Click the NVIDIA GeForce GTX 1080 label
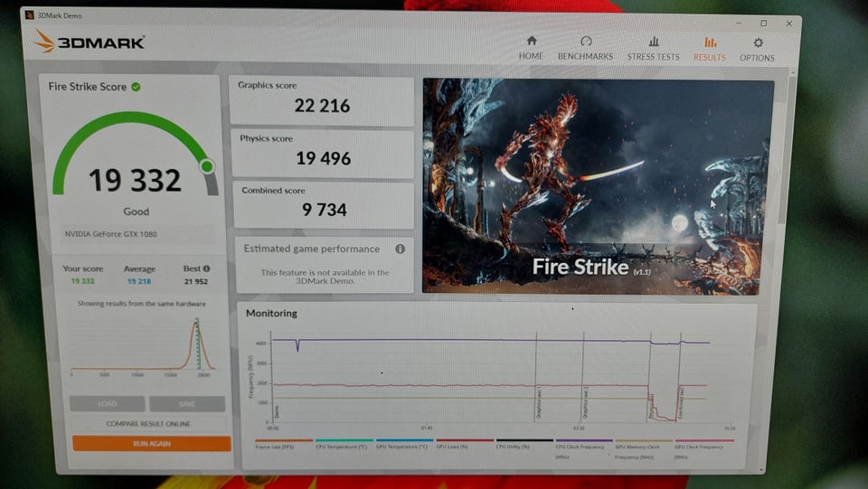The width and height of the screenshot is (868, 489). click(x=110, y=234)
